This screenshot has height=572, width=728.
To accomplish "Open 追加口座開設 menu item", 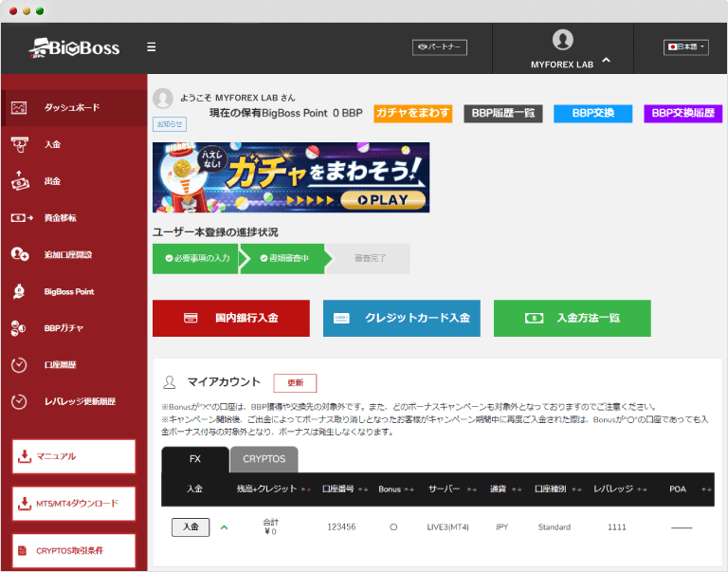I will [74, 254].
